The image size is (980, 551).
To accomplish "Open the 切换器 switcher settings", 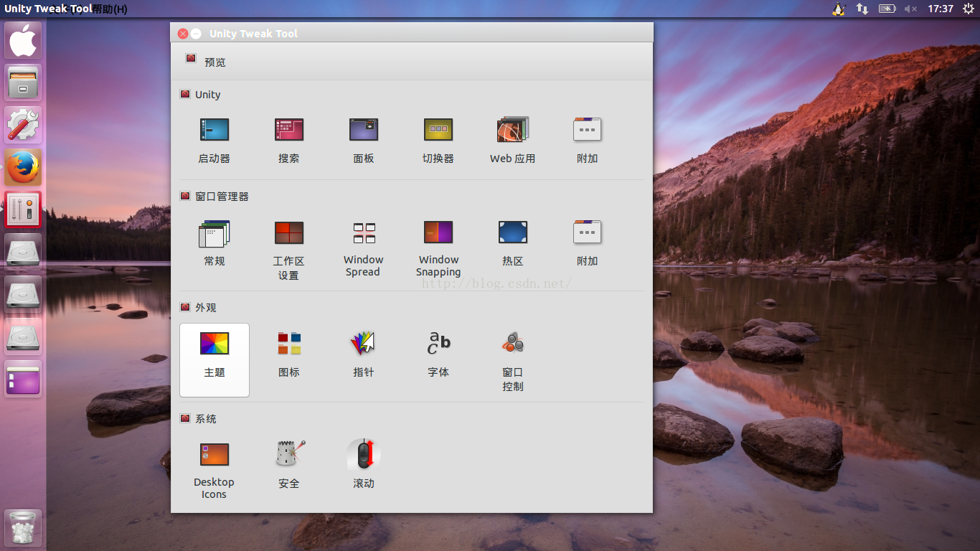I will (438, 140).
